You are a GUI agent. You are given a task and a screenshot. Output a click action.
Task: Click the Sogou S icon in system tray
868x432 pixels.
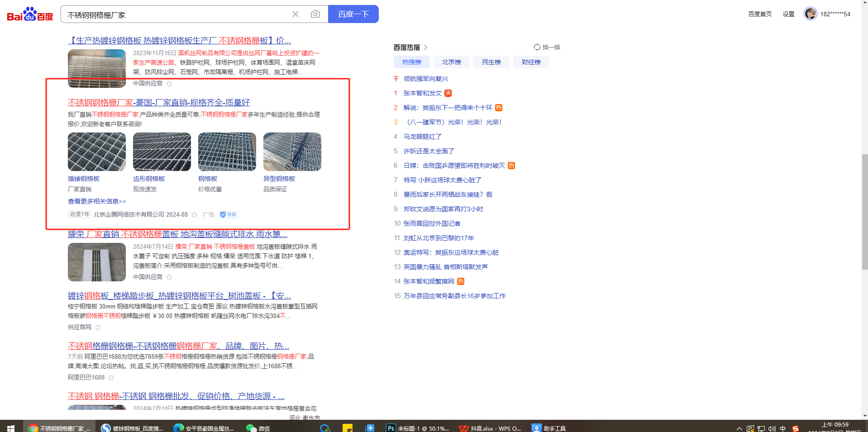coord(795,428)
